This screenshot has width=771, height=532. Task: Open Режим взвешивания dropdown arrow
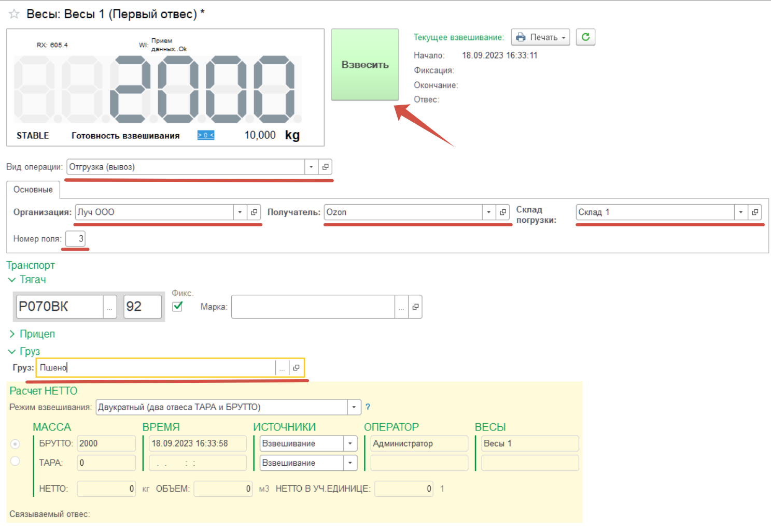click(x=354, y=407)
